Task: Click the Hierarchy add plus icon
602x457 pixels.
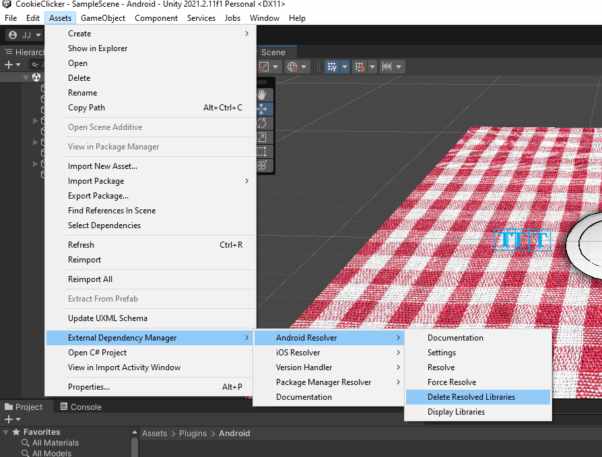Action: tap(8, 65)
